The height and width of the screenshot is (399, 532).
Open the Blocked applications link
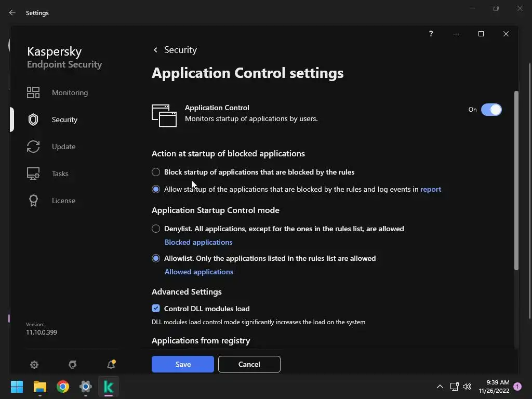coord(198,242)
